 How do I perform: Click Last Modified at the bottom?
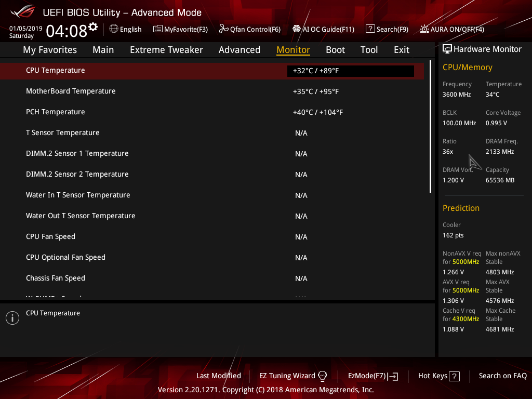tap(218, 376)
